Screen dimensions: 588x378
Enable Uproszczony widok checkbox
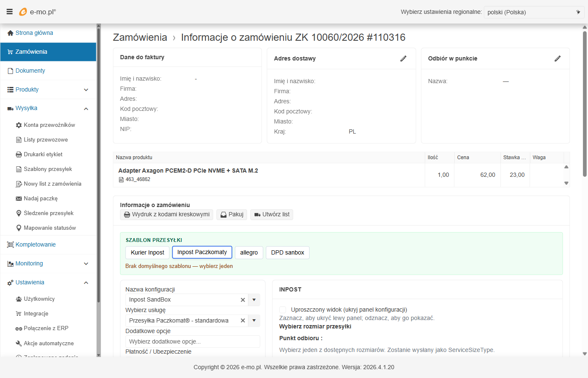click(x=283, y=310)
